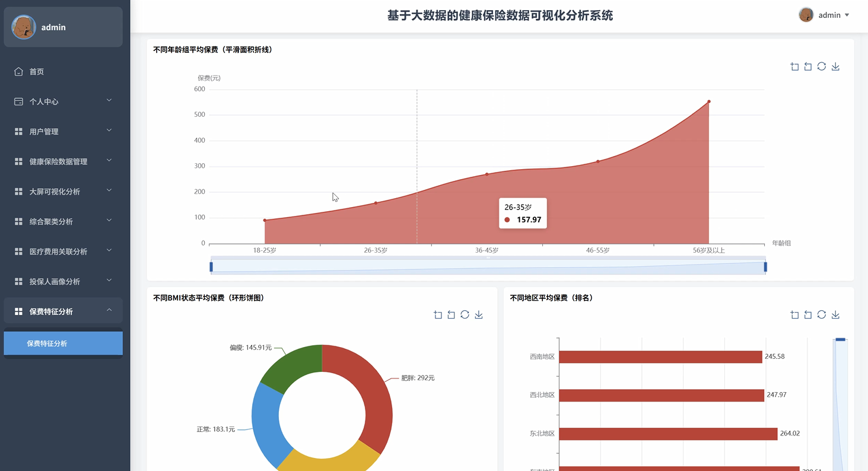Click the 综合聚类分析 grid icon

(x=18, y=221)
